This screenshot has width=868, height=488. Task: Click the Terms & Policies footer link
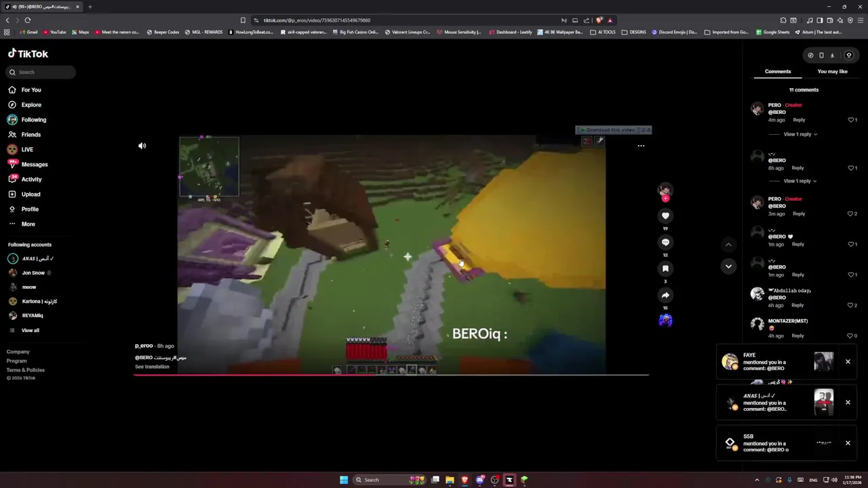(26, 370)
